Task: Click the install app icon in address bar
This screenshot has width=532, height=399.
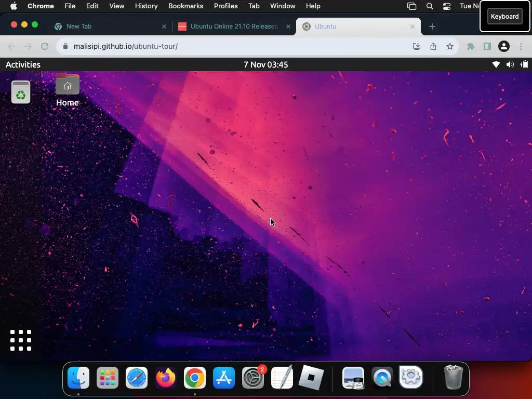Action: [416, 46]
